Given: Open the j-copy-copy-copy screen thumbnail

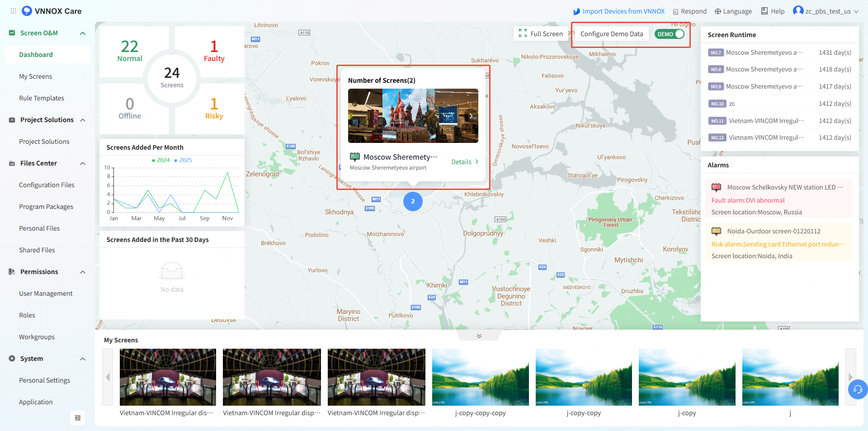Looking at the screenshot, I should [480, 377].
